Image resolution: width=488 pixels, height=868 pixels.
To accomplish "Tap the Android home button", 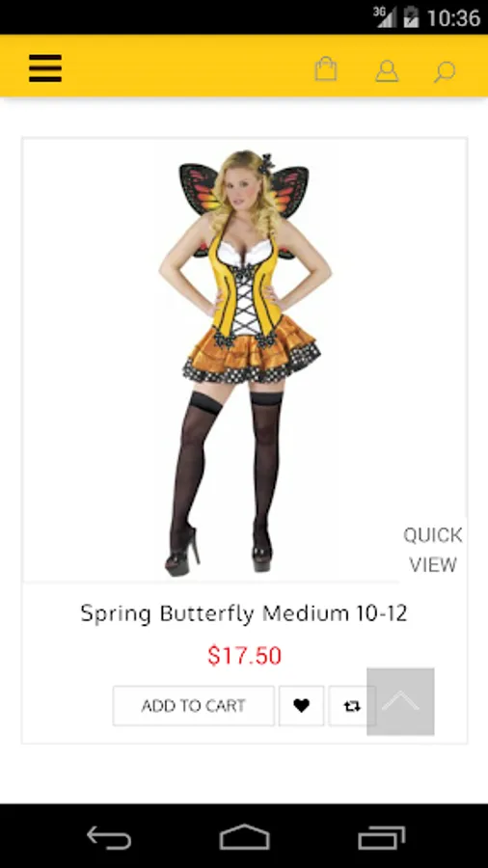I will pos(244,836).
